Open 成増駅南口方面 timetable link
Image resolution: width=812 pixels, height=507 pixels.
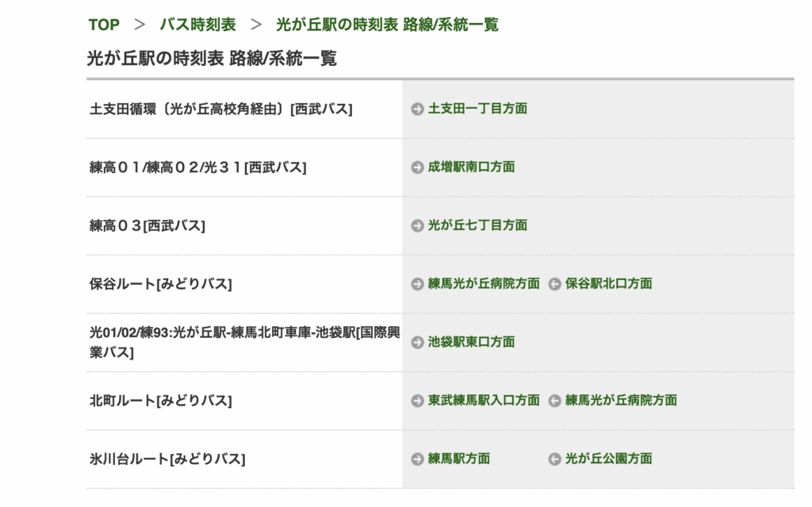[x=471, y=167]
